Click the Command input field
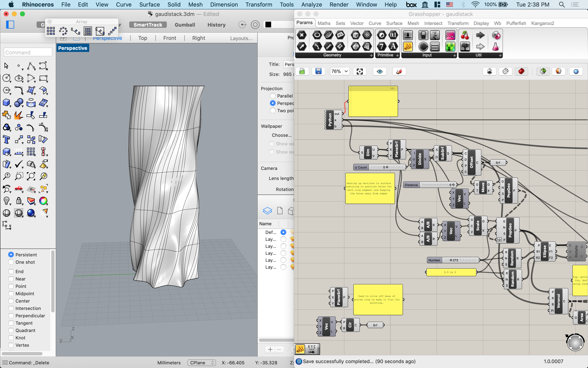The width and height of the screenshot is (588, 368). [x=28, y=52]
